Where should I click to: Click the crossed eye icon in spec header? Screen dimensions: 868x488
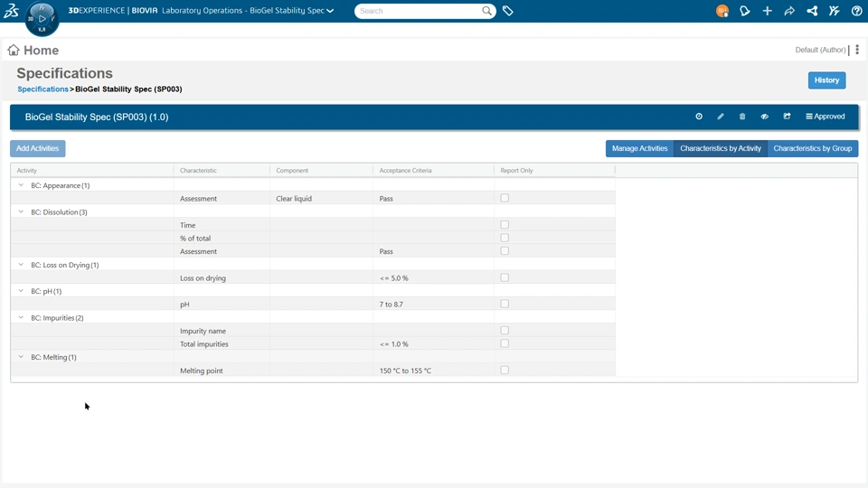pos(765,117)
